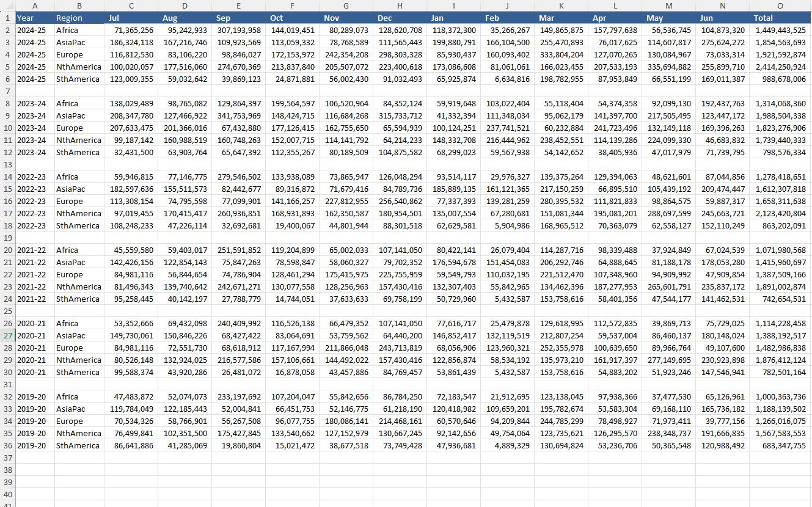
Task: Click SthAmerica in row 24
Action: click(79, 299)
